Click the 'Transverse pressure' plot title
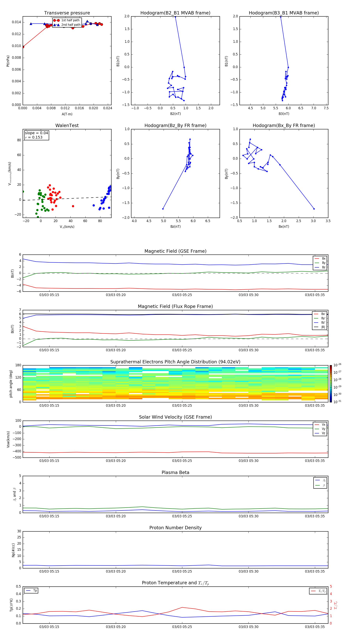351x644 pixels. coord(67,13)
